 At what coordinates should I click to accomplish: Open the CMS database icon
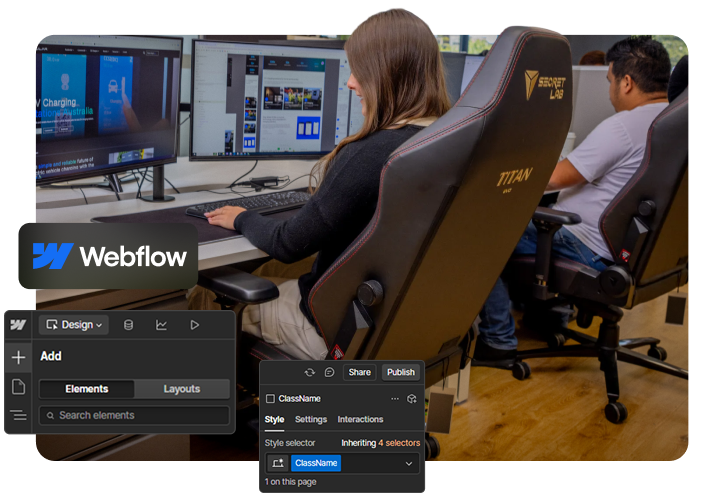129,325
